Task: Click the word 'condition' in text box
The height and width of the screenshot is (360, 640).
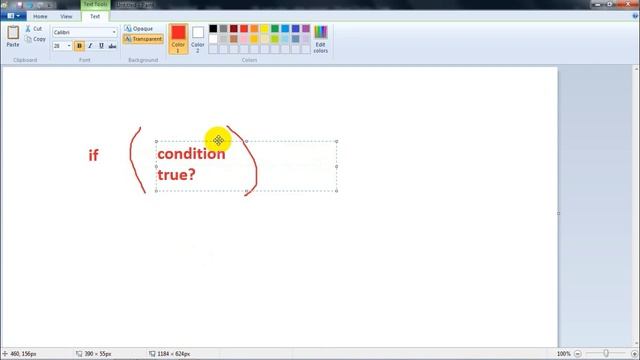Action: click(191, 154)
